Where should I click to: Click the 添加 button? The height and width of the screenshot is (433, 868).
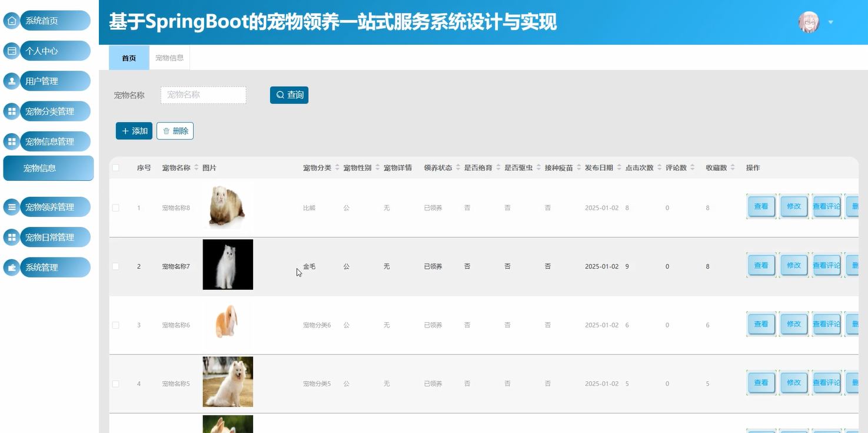(134, 131)
